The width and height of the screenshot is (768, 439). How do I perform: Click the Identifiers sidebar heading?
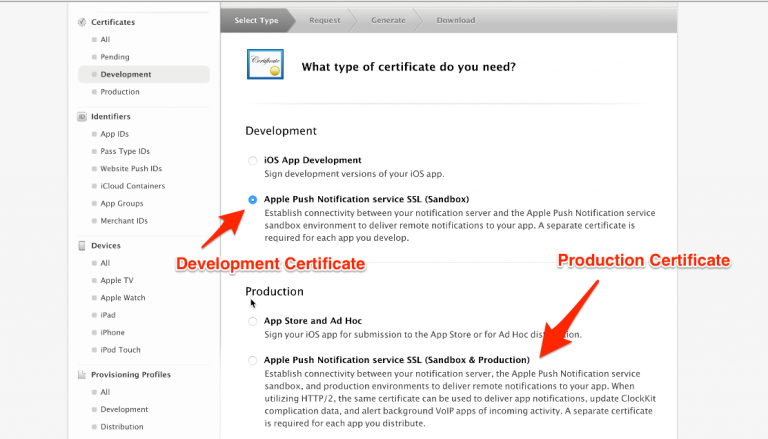point(111,117)
